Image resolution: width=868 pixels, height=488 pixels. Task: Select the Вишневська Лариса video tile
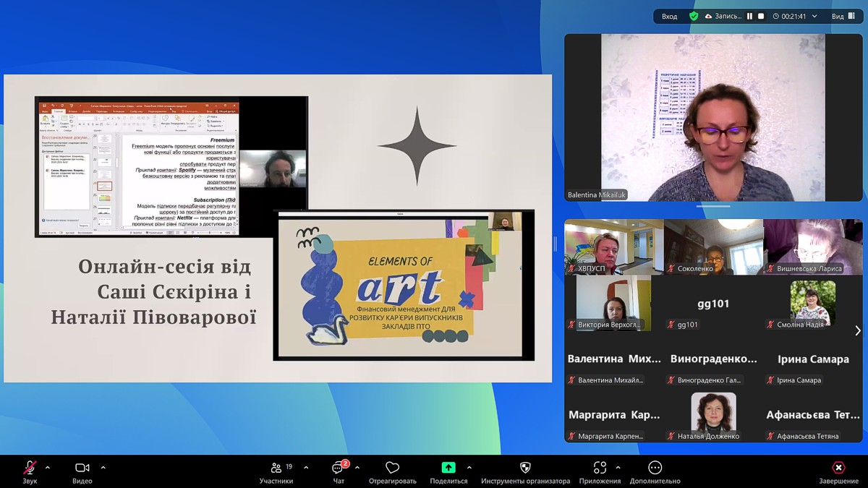pyautogui.click(x=813, y=247)
